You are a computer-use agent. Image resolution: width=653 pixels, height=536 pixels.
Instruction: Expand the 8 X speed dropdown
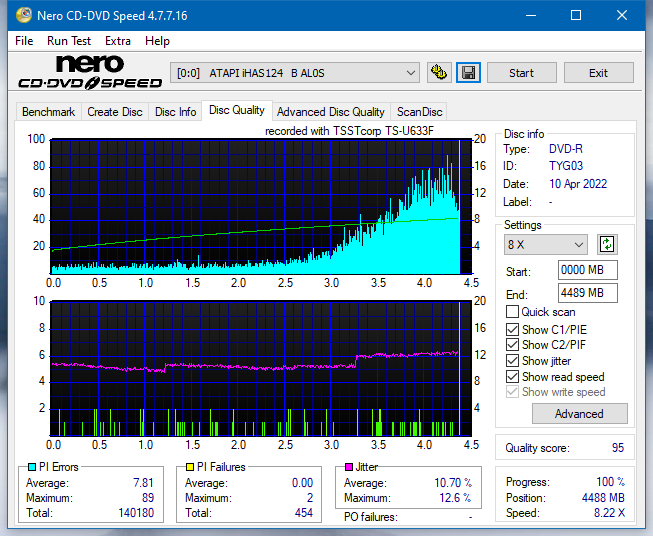coord(546,244)
